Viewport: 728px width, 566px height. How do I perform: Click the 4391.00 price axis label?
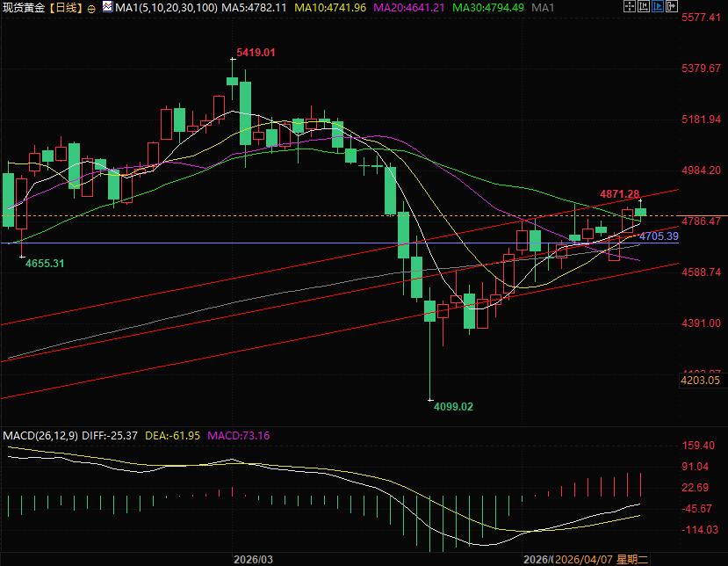701,323
